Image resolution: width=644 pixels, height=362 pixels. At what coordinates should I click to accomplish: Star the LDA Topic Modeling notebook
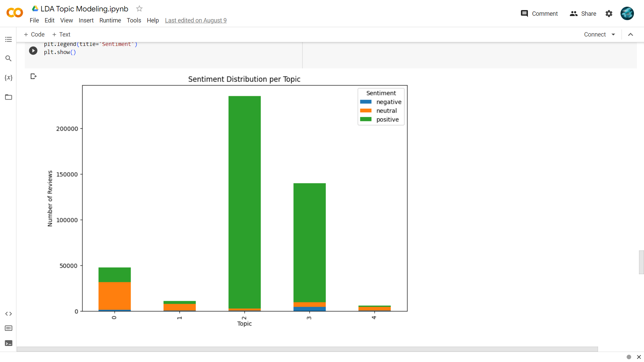tap(139, 9)
